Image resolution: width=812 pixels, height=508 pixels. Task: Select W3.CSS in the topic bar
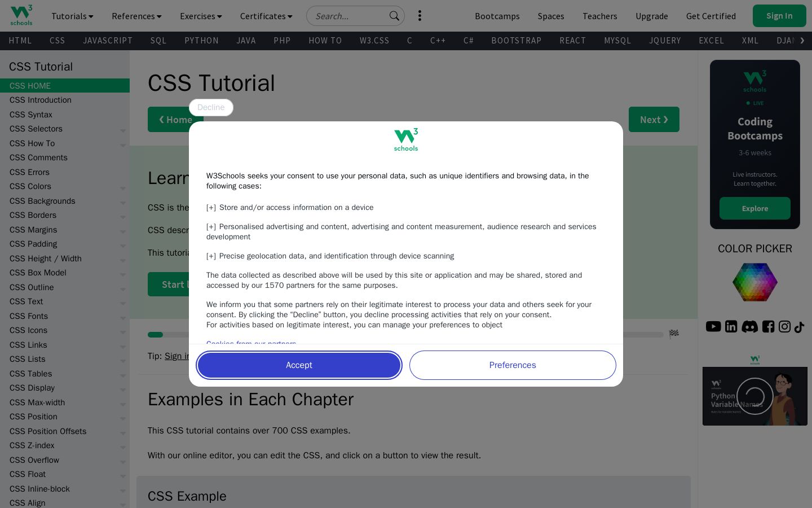point(374,41)
